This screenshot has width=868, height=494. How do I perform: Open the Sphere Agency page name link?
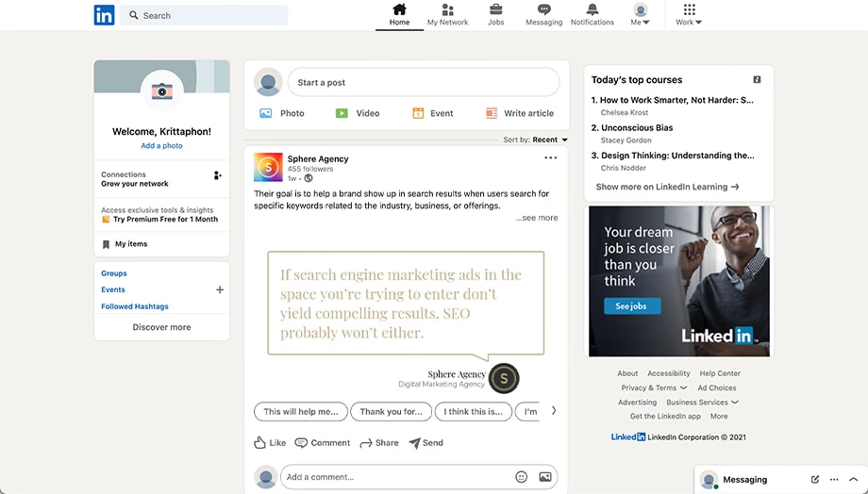coord(318,158)
